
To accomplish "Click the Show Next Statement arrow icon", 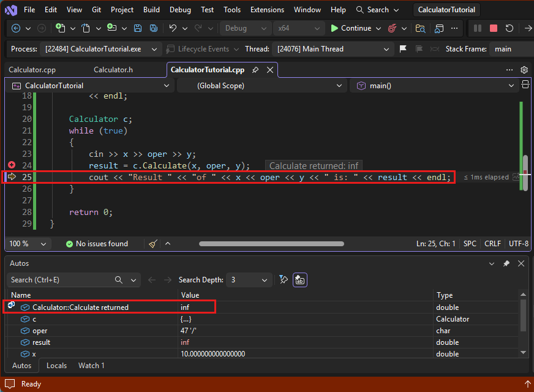I will [528, 28].
